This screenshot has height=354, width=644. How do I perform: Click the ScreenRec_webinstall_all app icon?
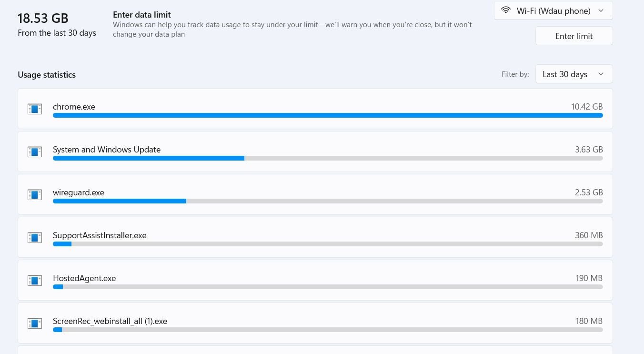tap(35, 323)
